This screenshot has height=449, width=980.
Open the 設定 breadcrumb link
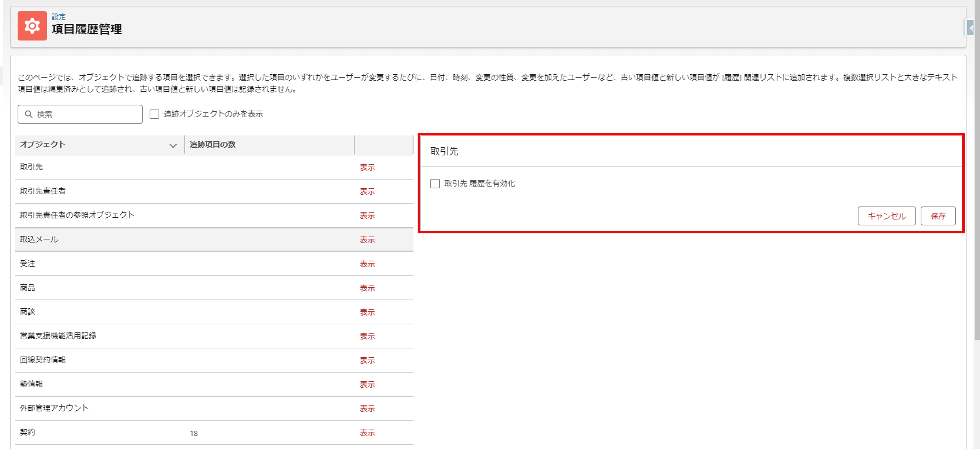59,17
